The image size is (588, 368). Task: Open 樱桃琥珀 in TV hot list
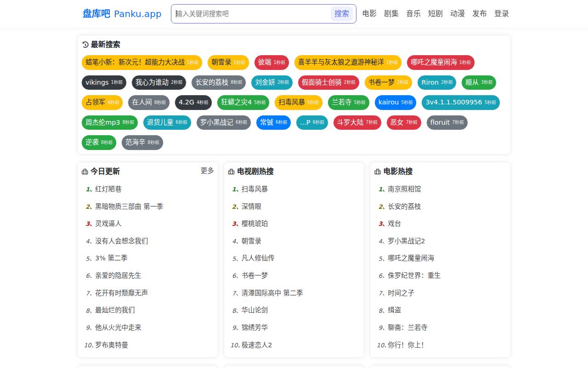tap(254, 224)
